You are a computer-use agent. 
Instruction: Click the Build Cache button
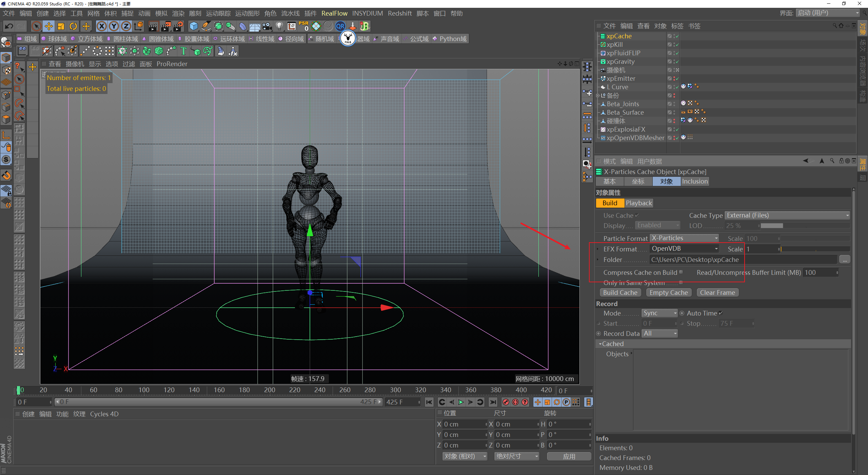point(620,292)
